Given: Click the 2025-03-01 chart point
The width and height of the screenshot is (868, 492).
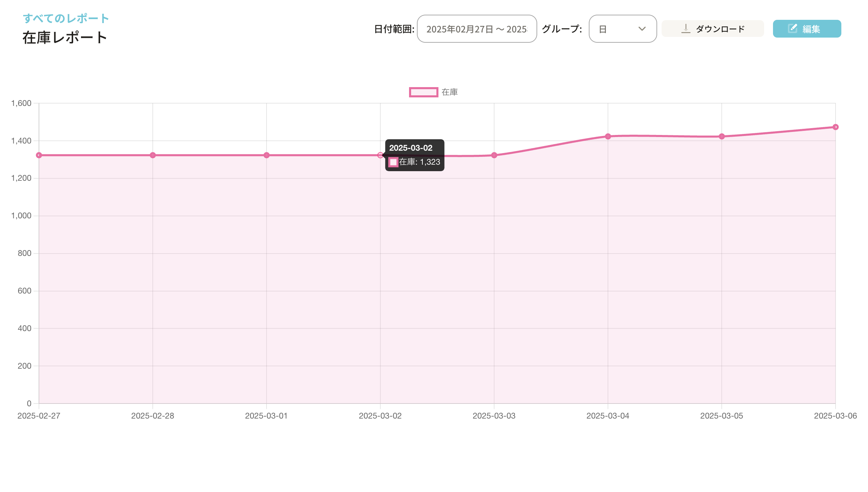Looking at the screenshot, I should [267, 155].
